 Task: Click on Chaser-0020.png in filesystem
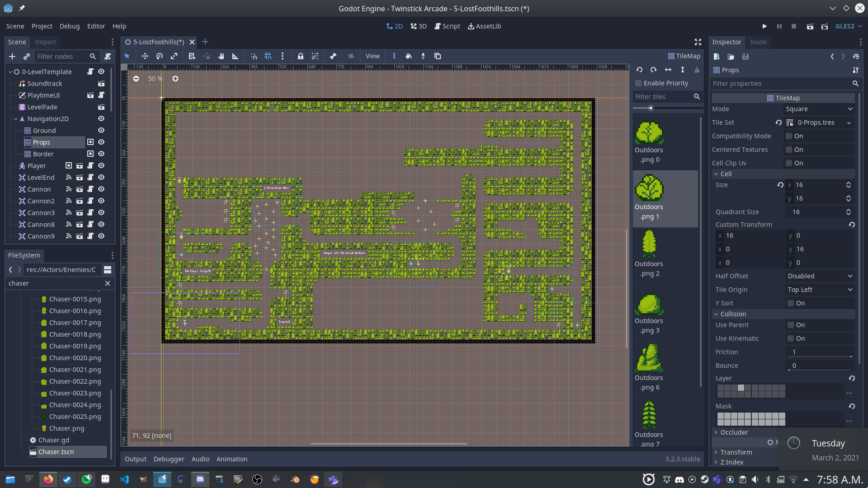pos(75,357)
